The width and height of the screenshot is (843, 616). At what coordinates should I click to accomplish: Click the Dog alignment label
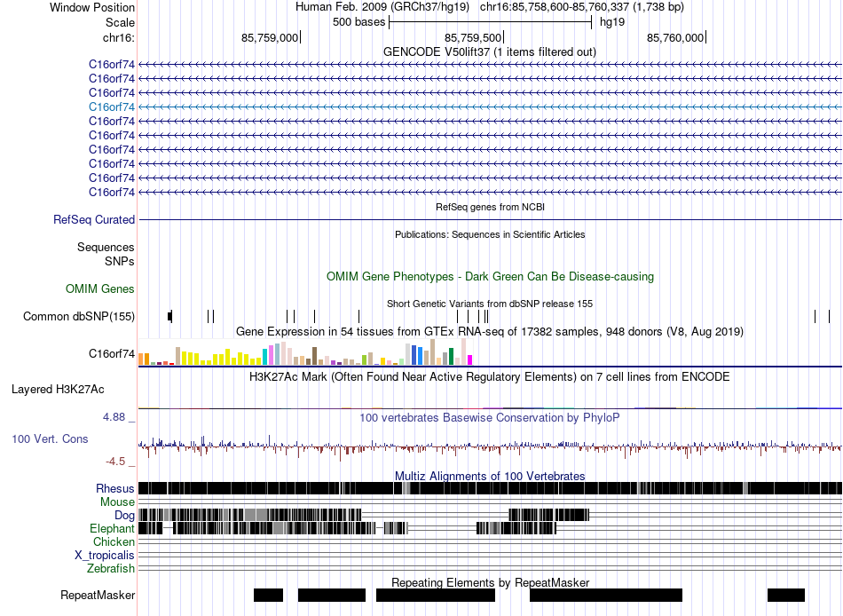[x=124, y=516]
